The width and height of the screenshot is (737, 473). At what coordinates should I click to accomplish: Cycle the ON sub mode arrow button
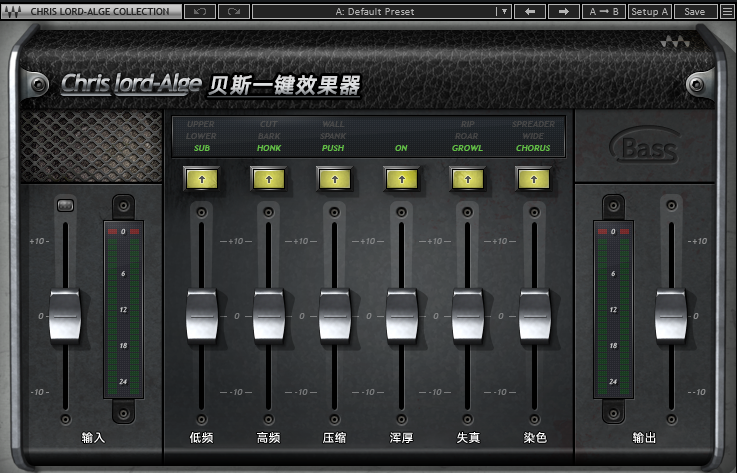pyautogui.click(x=401, y=179)
